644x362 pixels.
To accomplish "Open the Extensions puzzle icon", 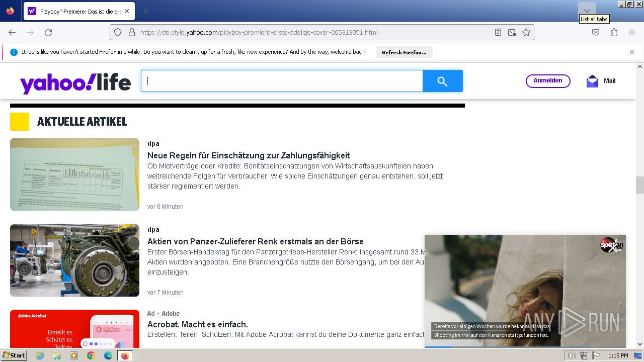I will point(614,32).
